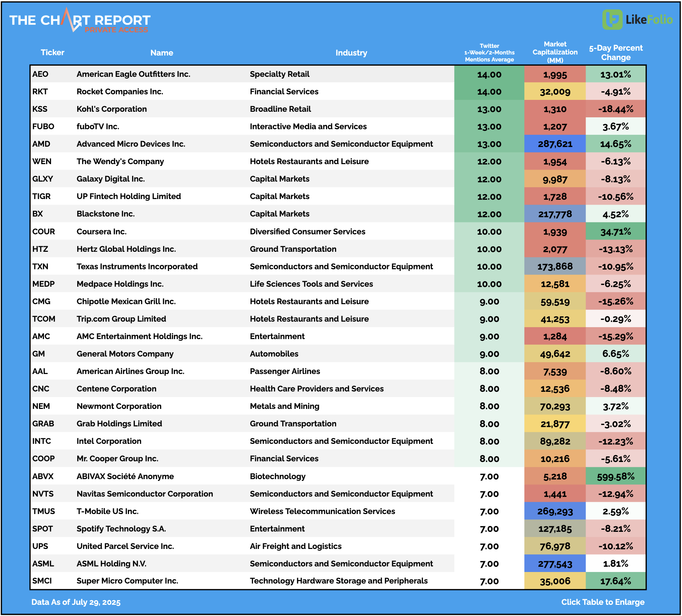Viewport: 682px width, 616px height.
Task: Click Passenger Airlines industry cell
Action: (x=285, y=371)
